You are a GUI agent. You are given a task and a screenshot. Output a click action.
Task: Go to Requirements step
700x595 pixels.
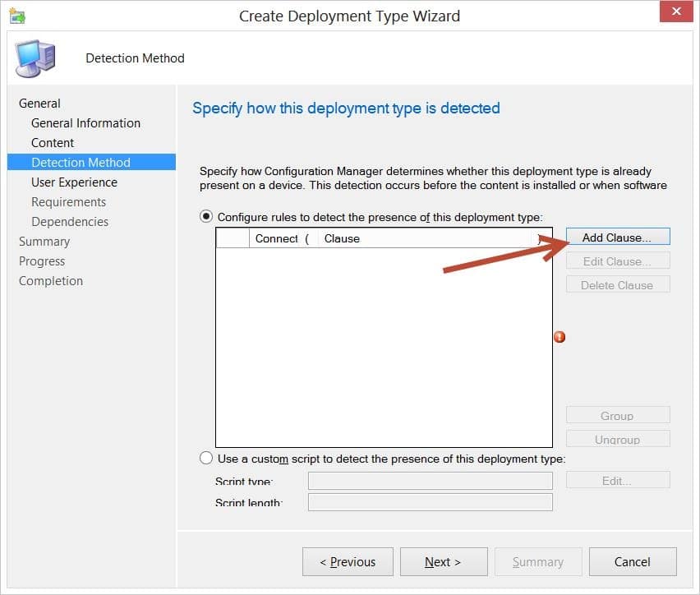[x=68, y=202]
